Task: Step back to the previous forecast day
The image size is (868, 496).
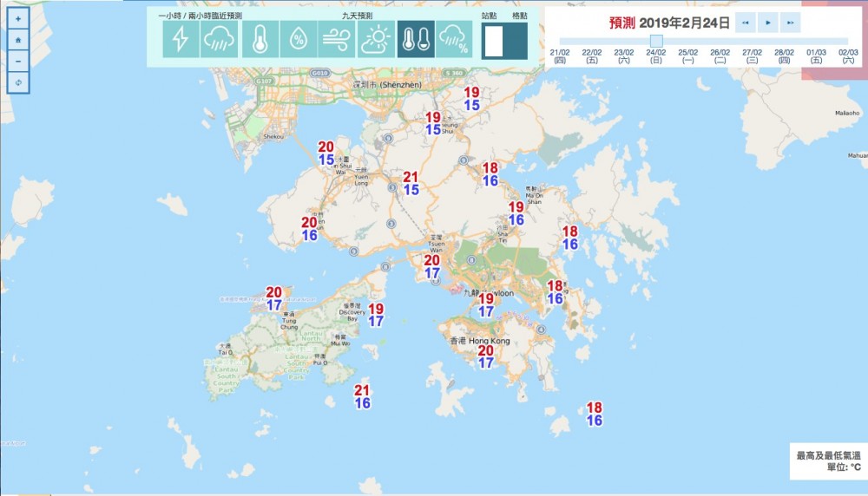Action: 745,23
